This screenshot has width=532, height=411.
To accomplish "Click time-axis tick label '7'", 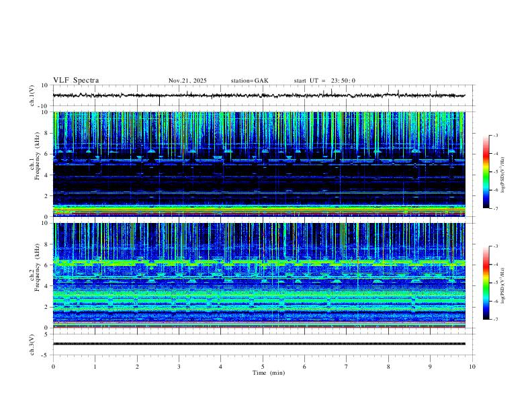I will (x=347, y=367).
